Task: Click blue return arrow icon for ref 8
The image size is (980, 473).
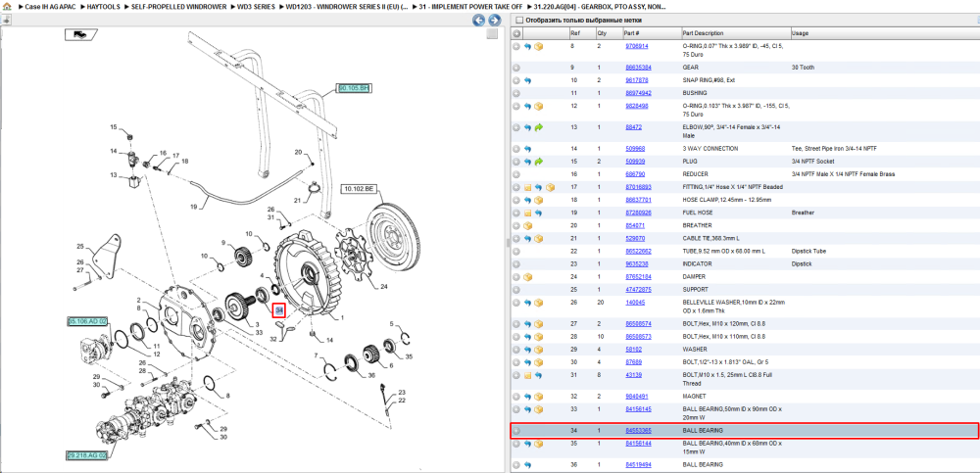Action: point(527,46)
